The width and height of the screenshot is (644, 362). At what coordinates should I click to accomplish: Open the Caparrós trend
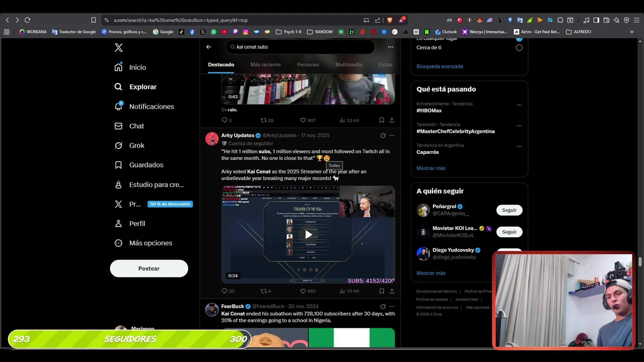[x=428, y=152]
